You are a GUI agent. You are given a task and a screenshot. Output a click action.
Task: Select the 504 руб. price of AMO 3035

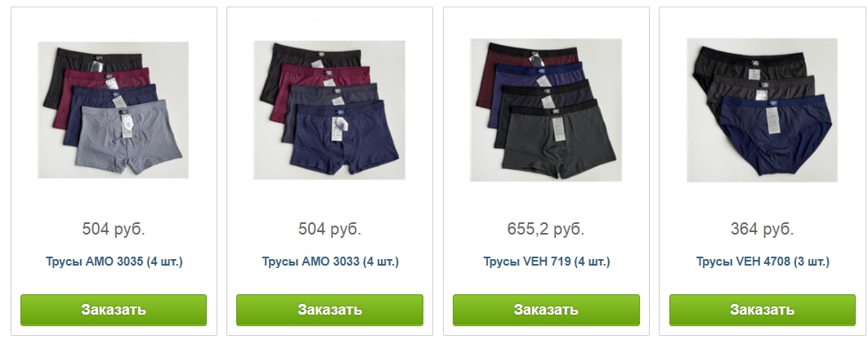pyautogui.click(x=114, y=229)
